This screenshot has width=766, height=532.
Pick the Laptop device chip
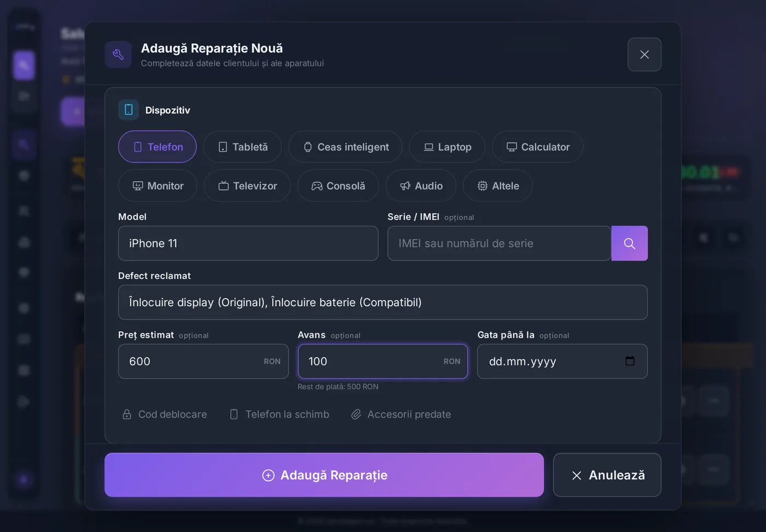[x=447, y=147]
